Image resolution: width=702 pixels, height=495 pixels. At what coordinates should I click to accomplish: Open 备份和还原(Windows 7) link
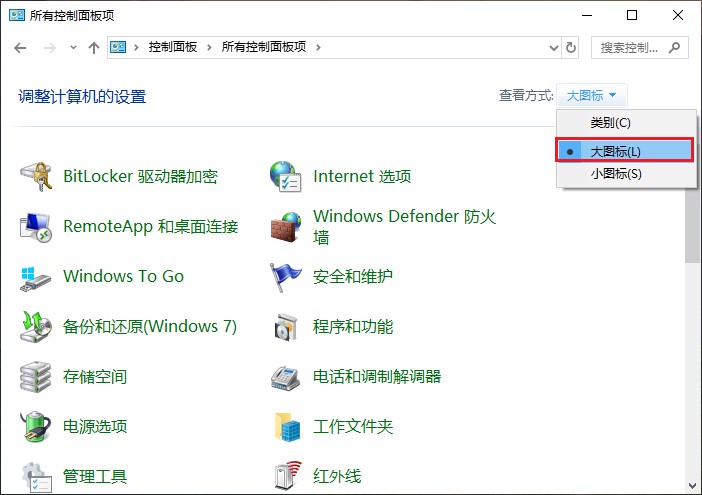tap(150, 326)
